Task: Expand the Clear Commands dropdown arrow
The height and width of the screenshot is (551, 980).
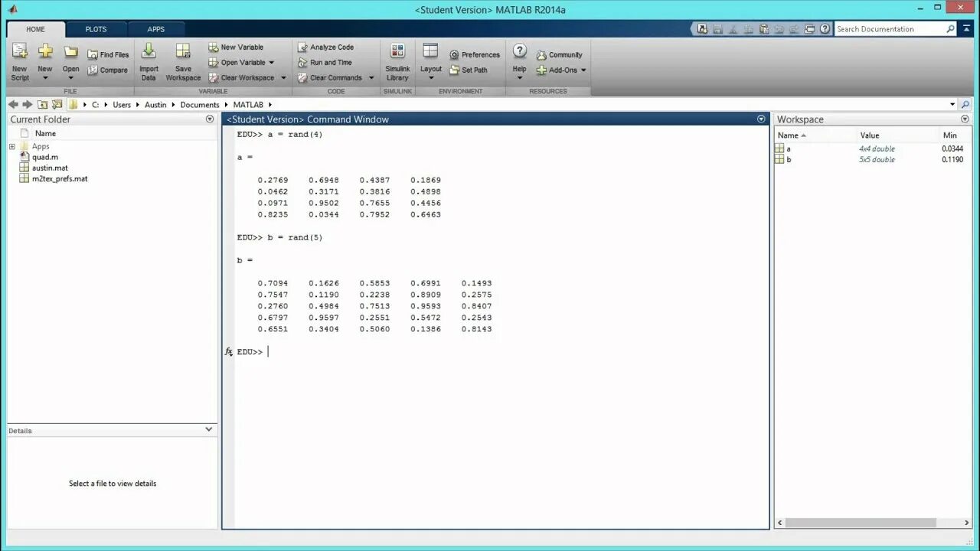Action: click(371, 78)
